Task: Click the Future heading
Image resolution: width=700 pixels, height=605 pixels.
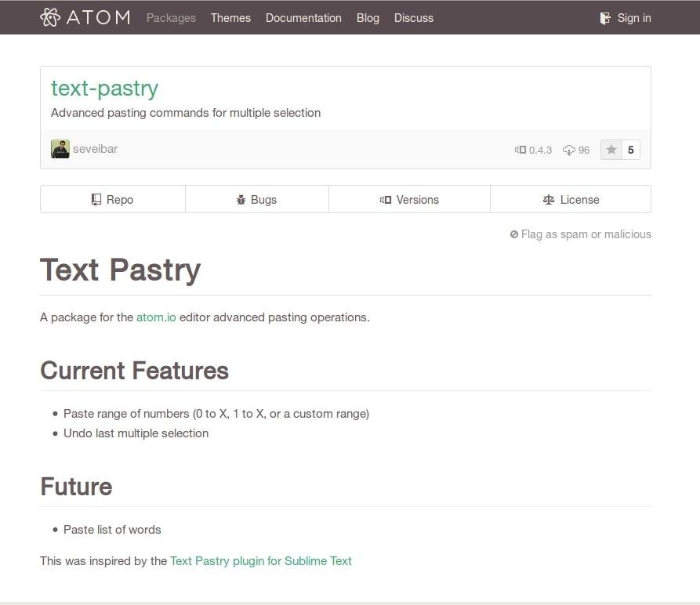Action: 76,487
